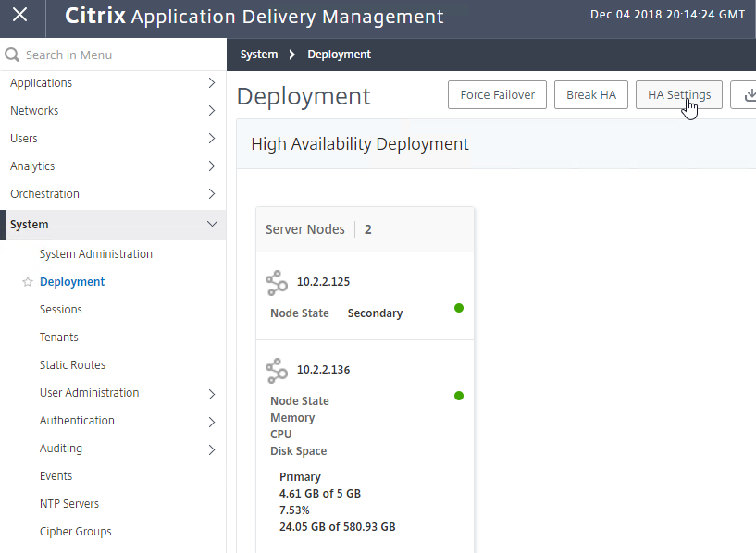Close the navigation menu with X icon

[19, 15]
